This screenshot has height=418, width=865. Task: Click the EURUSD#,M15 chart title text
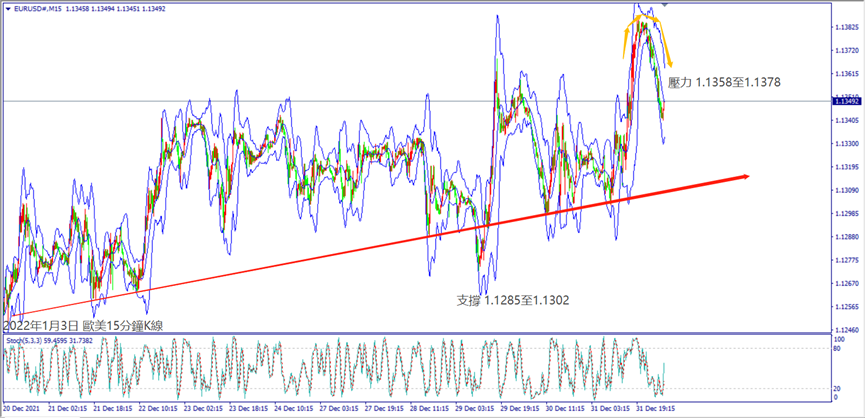(x=34, y=9)
